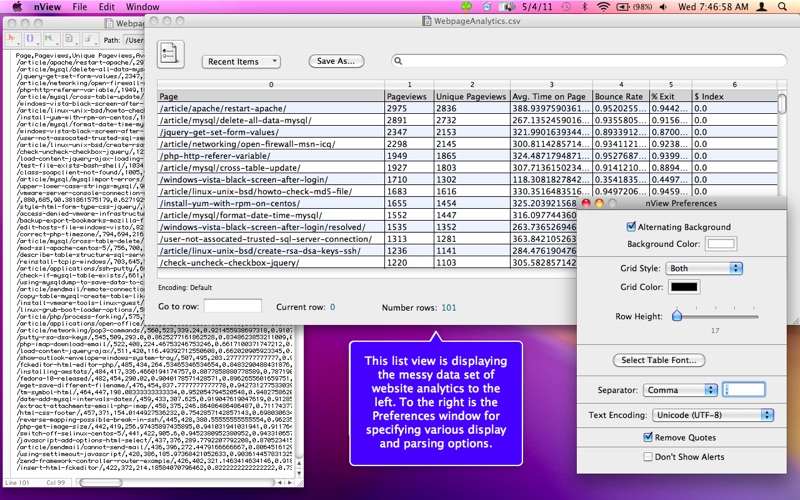Open the nView application menu

pyautogui.click(x=47, y=7)
